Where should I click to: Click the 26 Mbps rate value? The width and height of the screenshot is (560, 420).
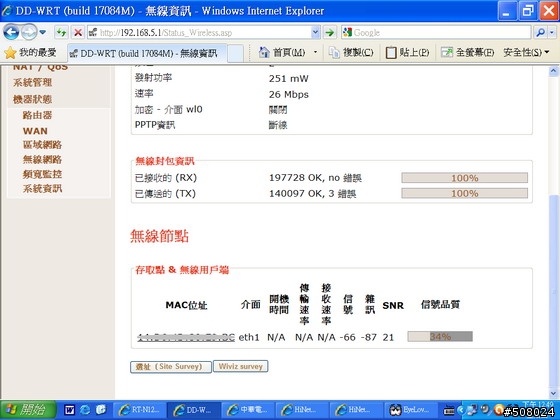click(x=289, y=95)
